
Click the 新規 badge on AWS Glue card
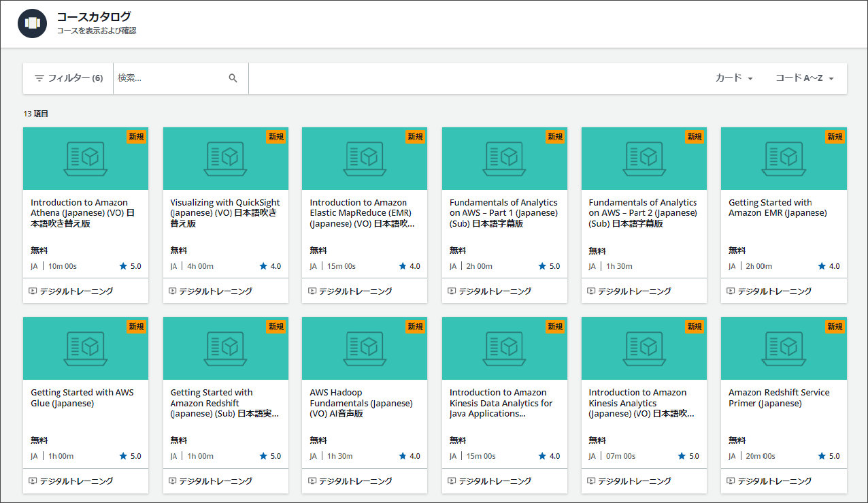tap(136, 327)
